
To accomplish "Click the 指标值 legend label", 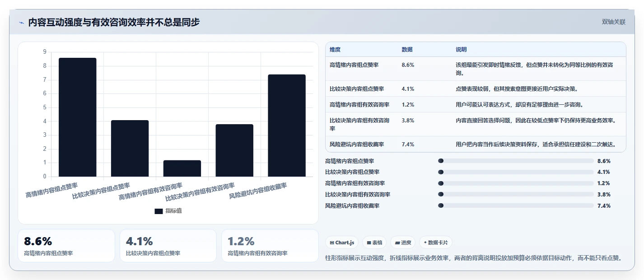I will tap(174, 211).
